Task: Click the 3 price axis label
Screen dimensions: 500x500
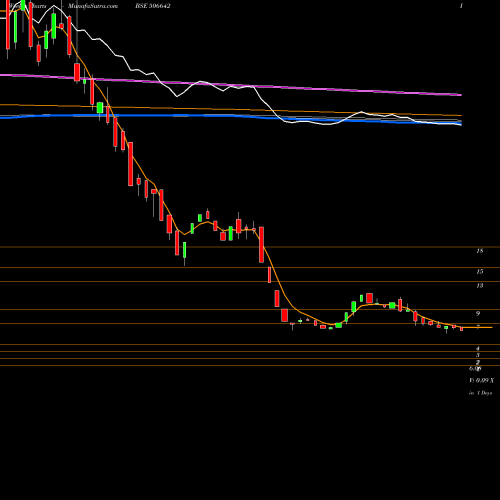Action: [478, 355]
